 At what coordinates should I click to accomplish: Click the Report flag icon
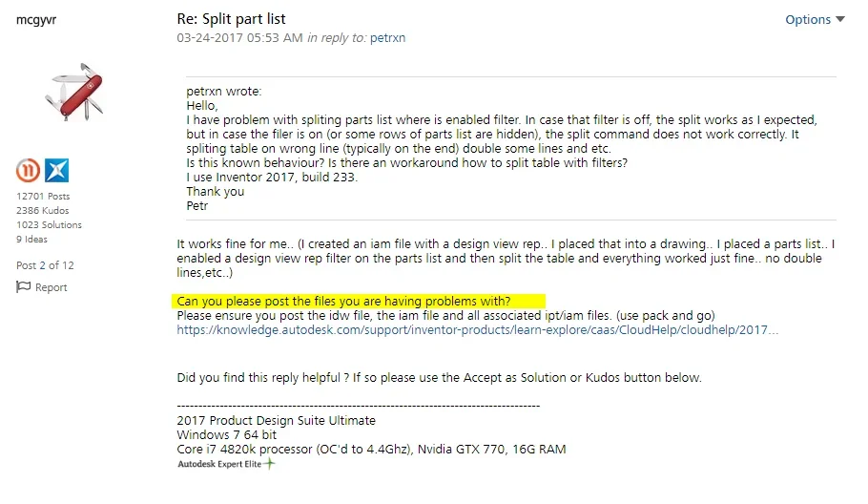point(23,287)
